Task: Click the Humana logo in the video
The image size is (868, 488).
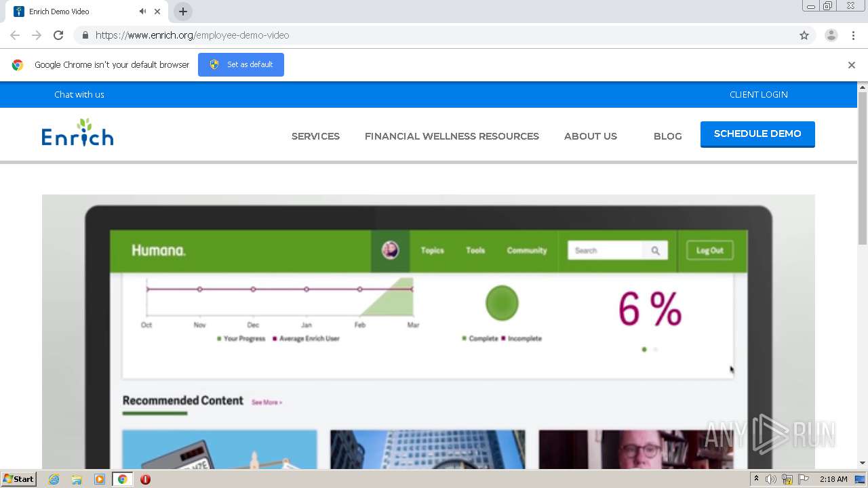Action: 158,251
